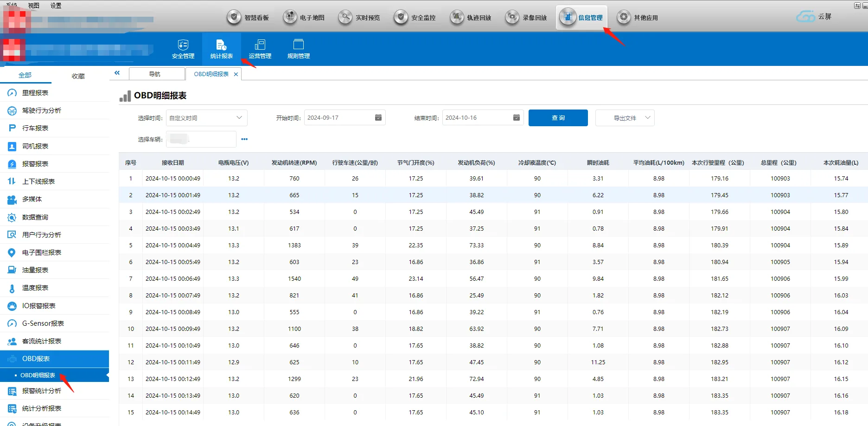Open 多媒体 in the sidebar

(x=55, y=199)
